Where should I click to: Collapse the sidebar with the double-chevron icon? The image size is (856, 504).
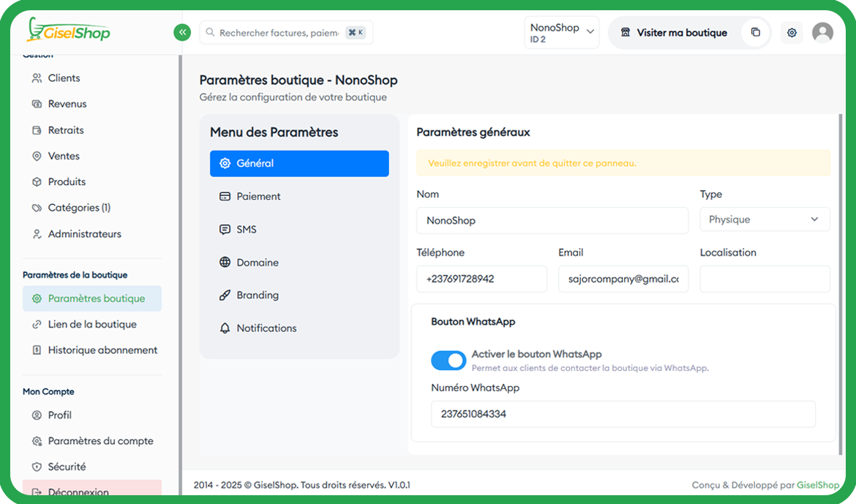pyautogui.click(x=181, y=32)
